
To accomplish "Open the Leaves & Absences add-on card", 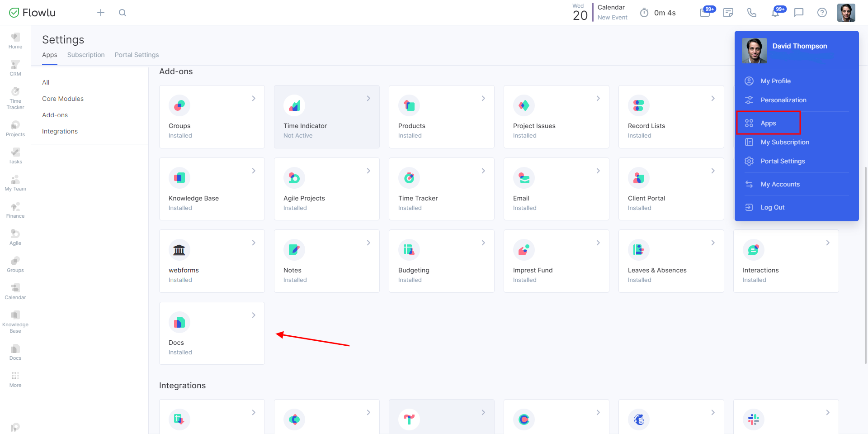I will [x=671, y=261].
